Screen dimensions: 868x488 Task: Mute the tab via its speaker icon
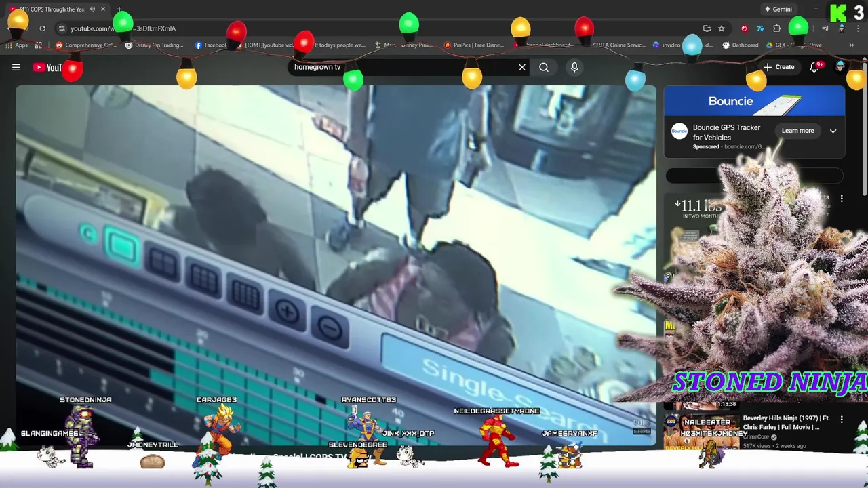(x=92, y=9)
